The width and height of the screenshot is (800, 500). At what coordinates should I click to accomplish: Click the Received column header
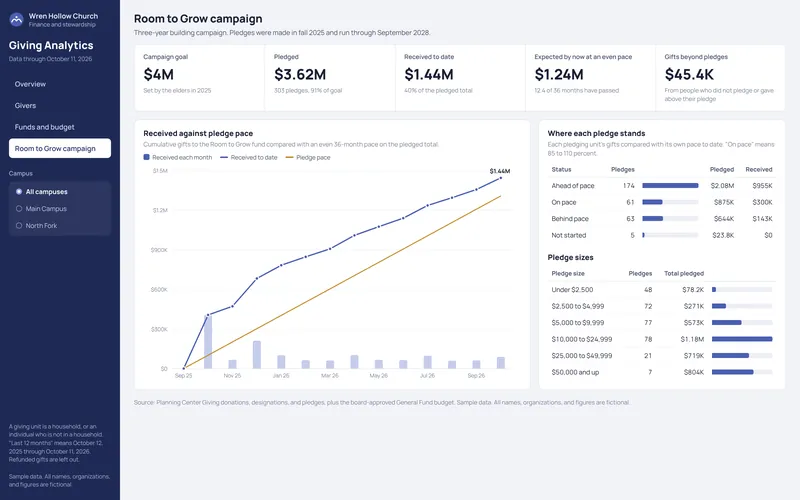[x=759, y=169]
